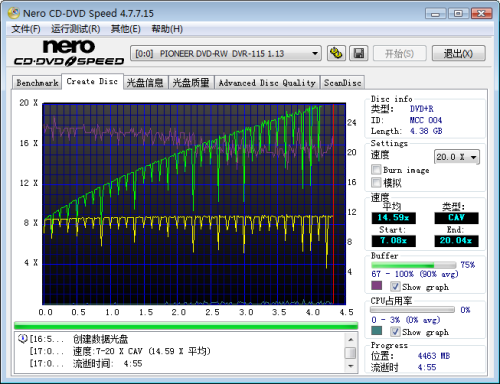This screenshot has height=384, width=500.
Task: Open the 帮助(H) menu
Action: click(x=167, y=29)
